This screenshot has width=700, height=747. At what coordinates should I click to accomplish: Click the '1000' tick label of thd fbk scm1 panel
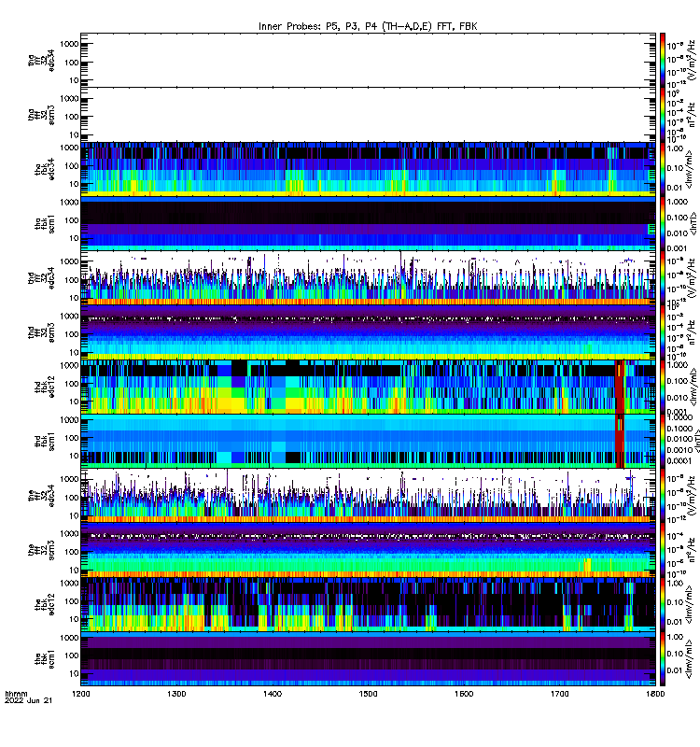click(x=69, y=419)
